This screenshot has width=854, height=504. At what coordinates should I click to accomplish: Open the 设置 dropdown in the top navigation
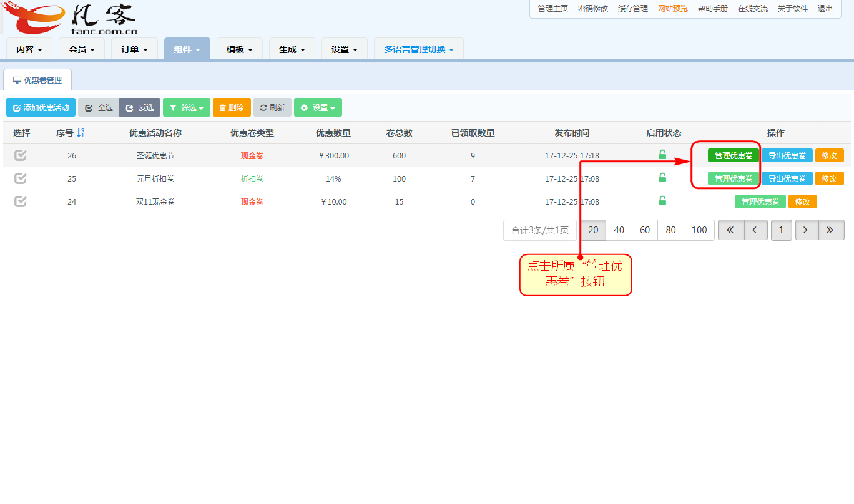pos(344,49)
